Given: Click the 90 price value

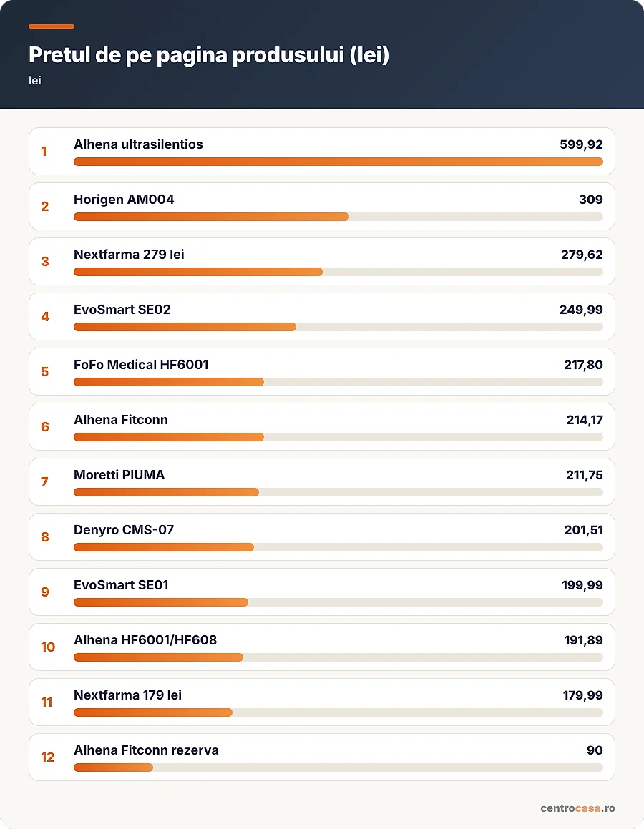Looking at the screenshot, I should [595, 750].
